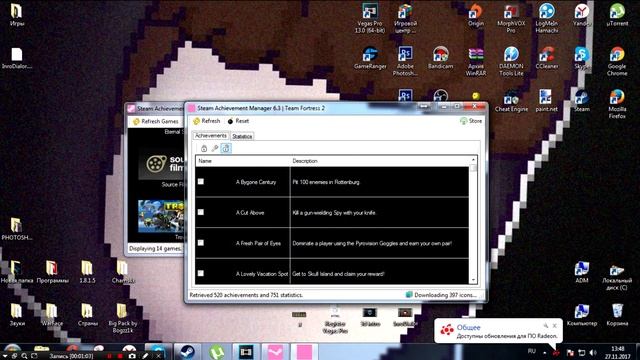The height and width of the screenshot is (360, 640).
Task: Click the key invert achievements icon
Action: click(x=215, y=149)
